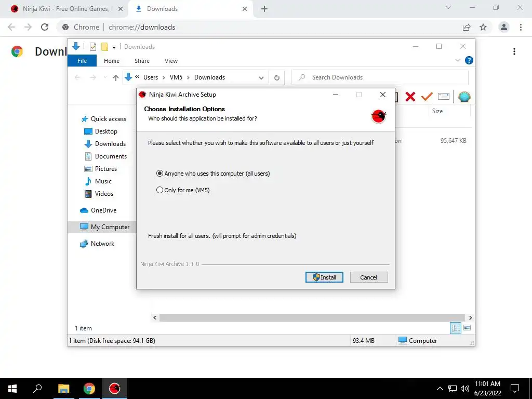Cancel the Ninja Kiwi Archive setup
This screenshot has width=532, height=399.
pyautogui.click(x=368, y=277)
